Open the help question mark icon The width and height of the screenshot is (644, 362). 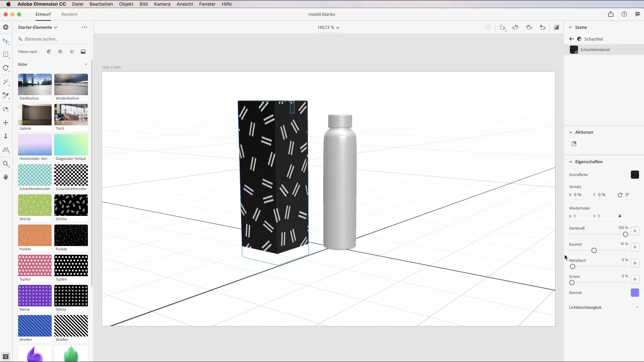point(624,14)
